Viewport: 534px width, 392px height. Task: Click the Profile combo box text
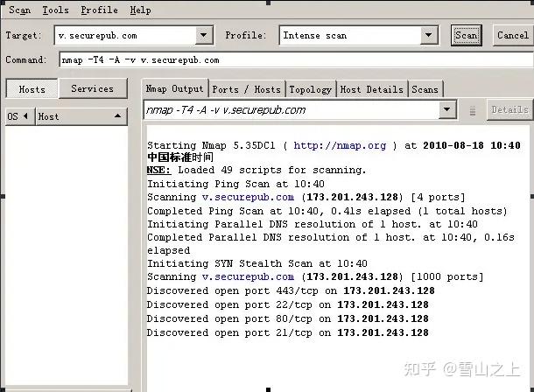point(350,35)
